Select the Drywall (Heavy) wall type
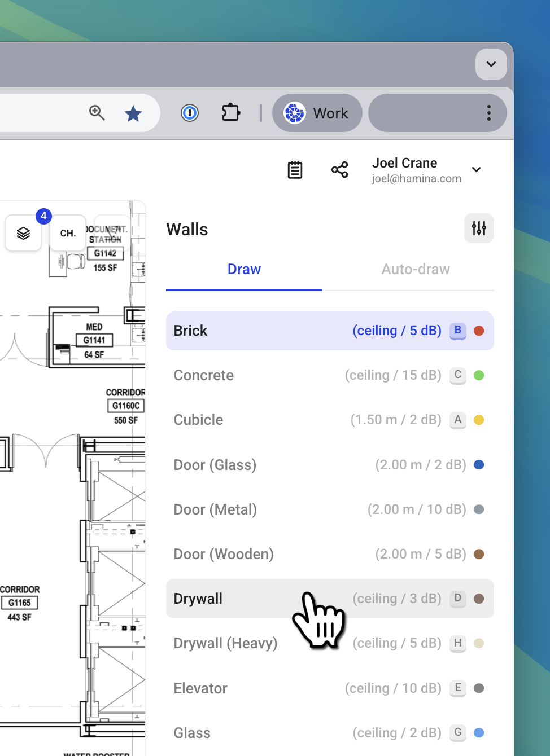The image size is (550, 756). pyautogui.click(x=330, y=643)
